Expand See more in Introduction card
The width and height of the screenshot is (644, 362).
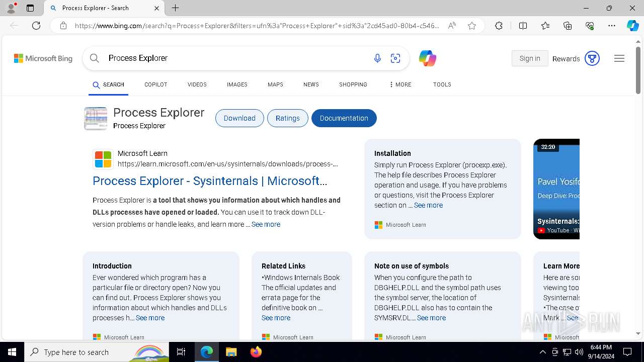(150, 318)
